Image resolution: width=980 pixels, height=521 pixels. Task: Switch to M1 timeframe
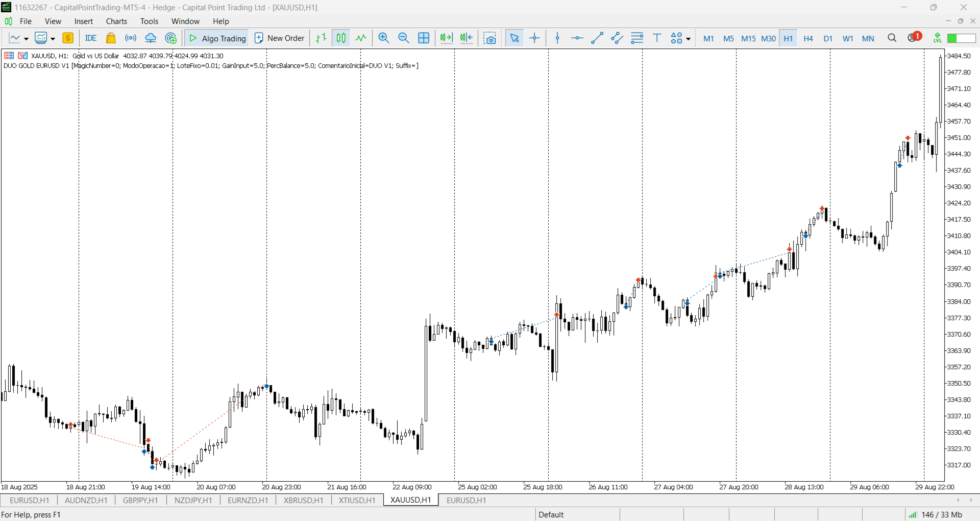pos(708,39)
